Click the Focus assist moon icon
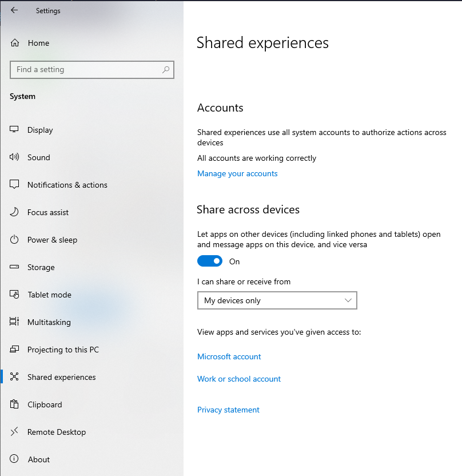The width and height of the screenshot is (462, 476). pyautogui.click(x=14, y=212)
